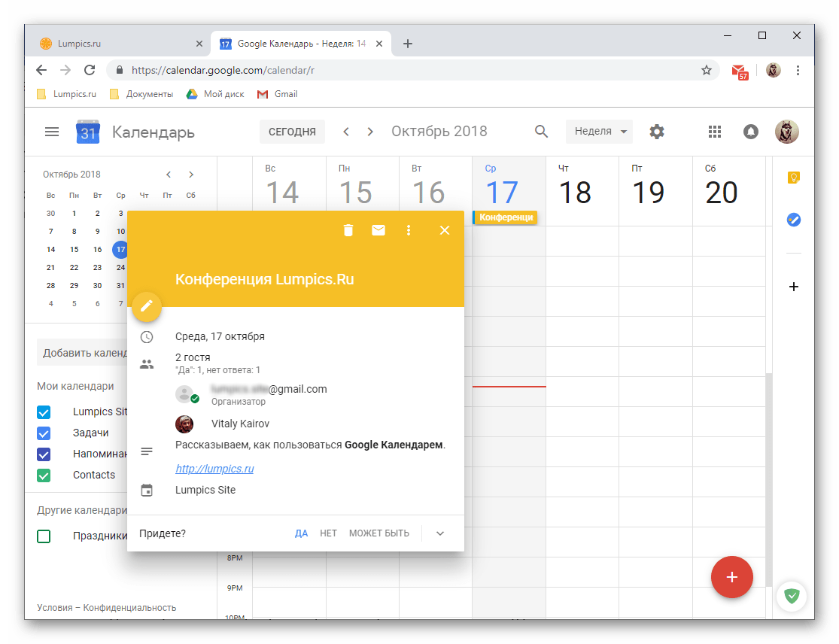Enable Праздники calendar checkbox
This screenshot has width=839, height=644.
coord(44,536)
